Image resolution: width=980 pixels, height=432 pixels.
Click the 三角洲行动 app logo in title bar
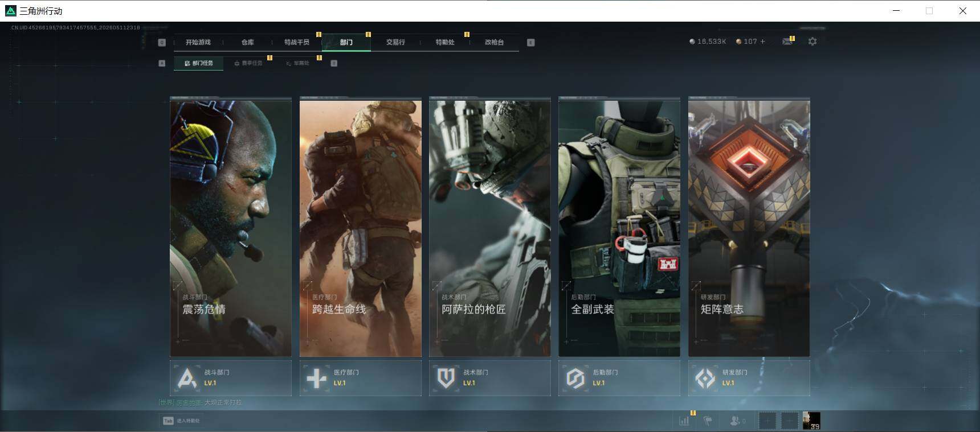(10, 11)
